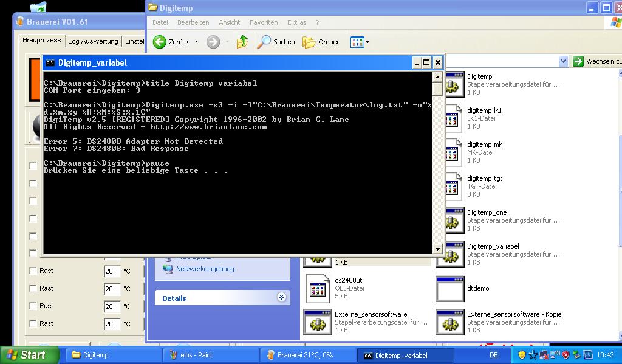
Task: Click the console scrollbar down arrow
Action: point(437,249)
